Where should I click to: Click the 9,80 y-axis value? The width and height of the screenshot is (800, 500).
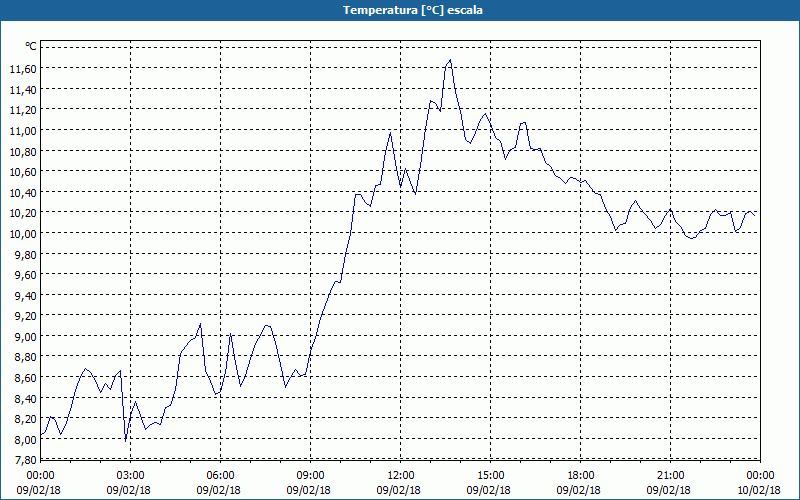point(26,254)
